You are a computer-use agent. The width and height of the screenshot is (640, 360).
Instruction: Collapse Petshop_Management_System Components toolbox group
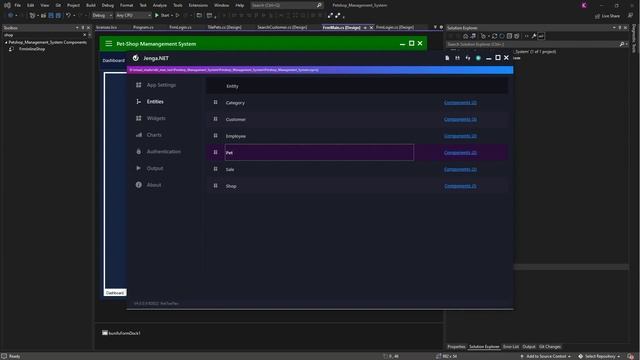click(6, 42)
